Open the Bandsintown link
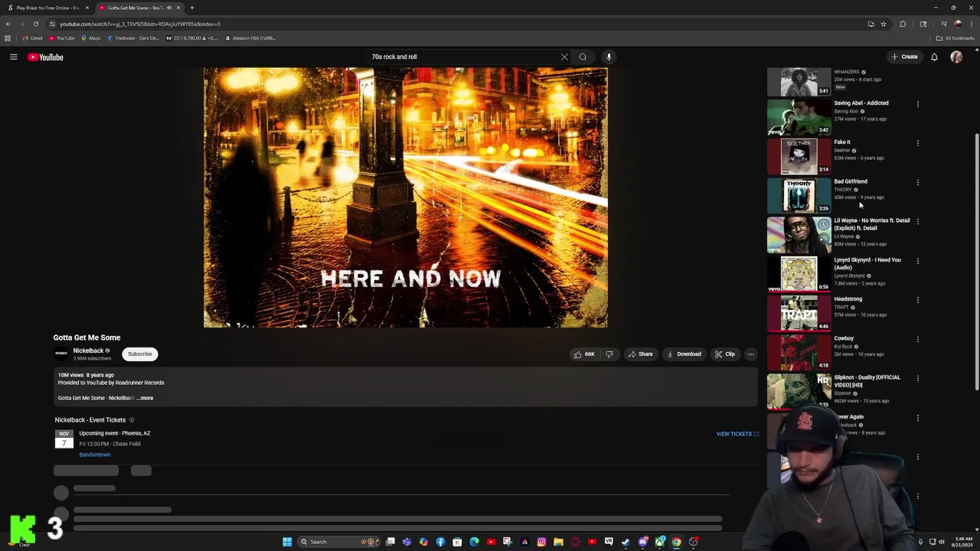 [x=95, y=455]
